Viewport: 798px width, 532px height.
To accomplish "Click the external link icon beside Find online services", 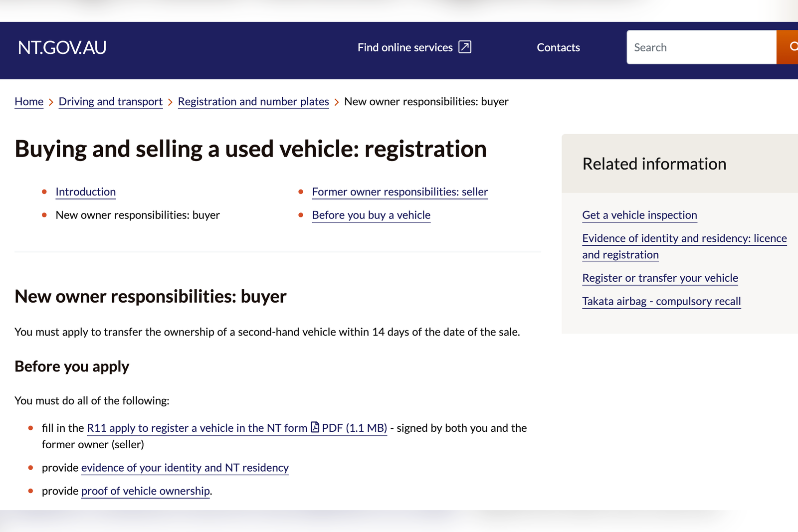I will pyautogui.click(x=464, y=47).
